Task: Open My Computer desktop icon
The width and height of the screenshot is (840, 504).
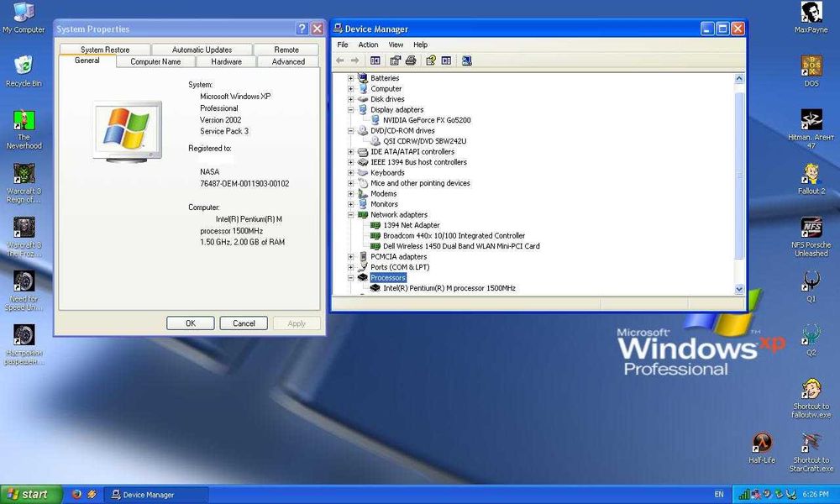Action: [24, 18]
